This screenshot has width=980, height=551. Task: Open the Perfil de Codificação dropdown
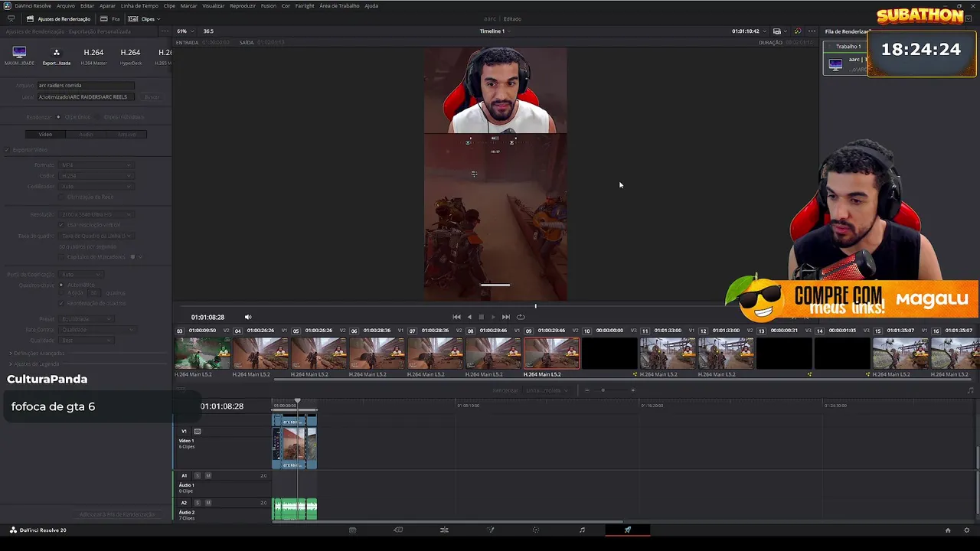coord(80,274)
